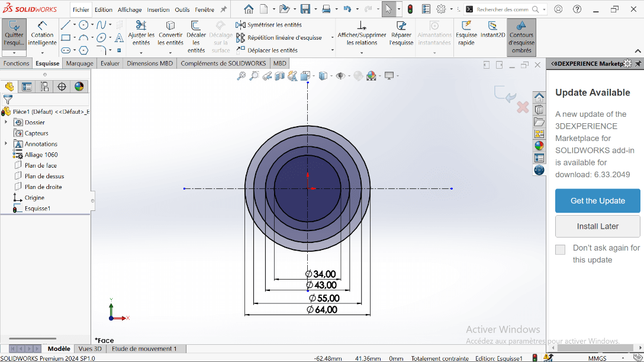Click the command search field
Image resolution: width=644 pixels, height=362 pixels.
click(x=503, y=9)
